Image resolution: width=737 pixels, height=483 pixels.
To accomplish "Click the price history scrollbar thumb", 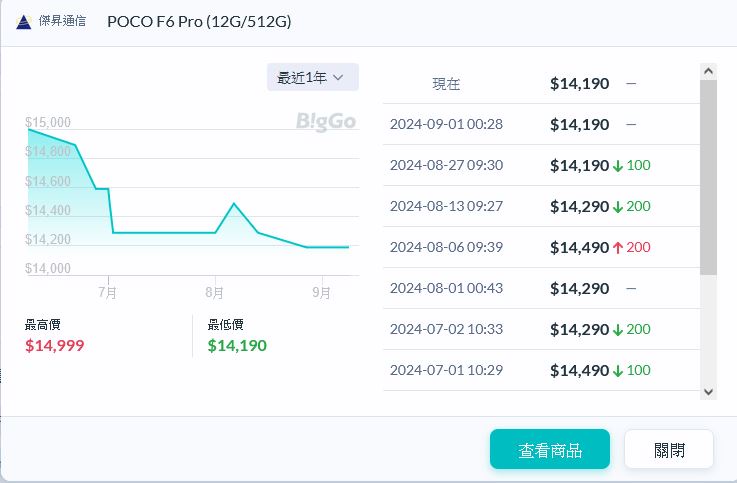I will pyautogui.click(x=708, y=178).
